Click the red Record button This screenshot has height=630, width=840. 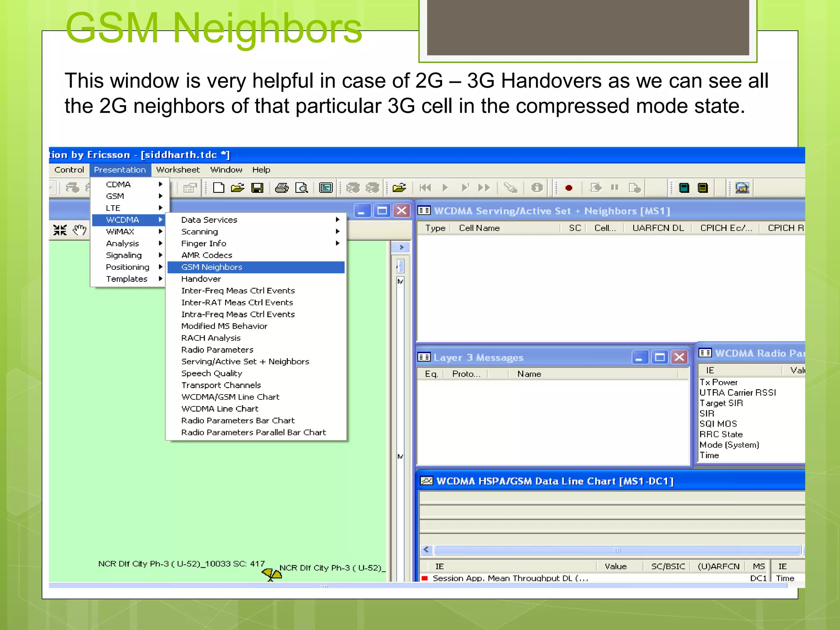pyautogui.click(x=568, y=188)
